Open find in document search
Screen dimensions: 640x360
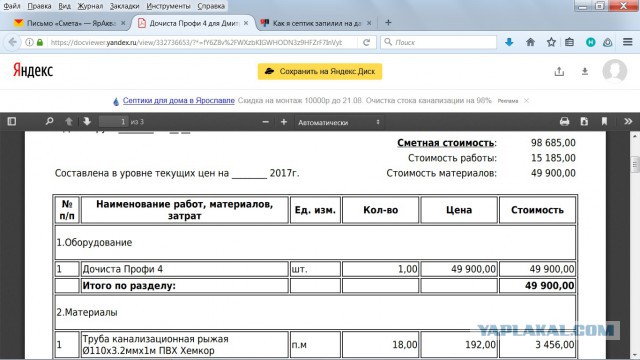pyautogui.click(x=49, y=122)
